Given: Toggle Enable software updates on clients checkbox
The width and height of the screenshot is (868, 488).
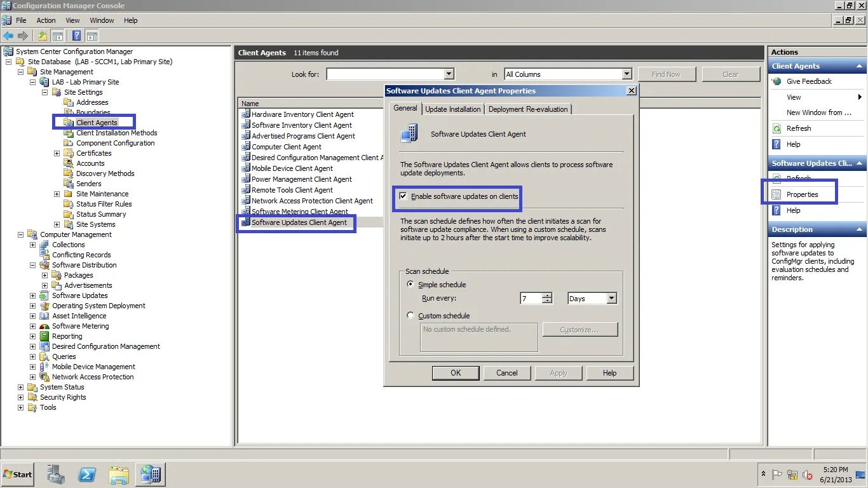Looking at the screenshot, I should (x=403, y=196).
